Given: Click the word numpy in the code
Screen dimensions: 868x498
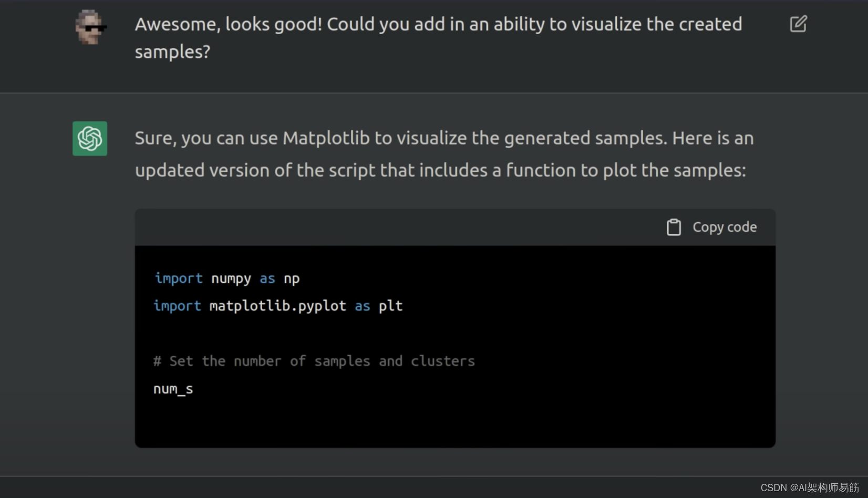Looking at the screenshot, I should coord(231,278).
